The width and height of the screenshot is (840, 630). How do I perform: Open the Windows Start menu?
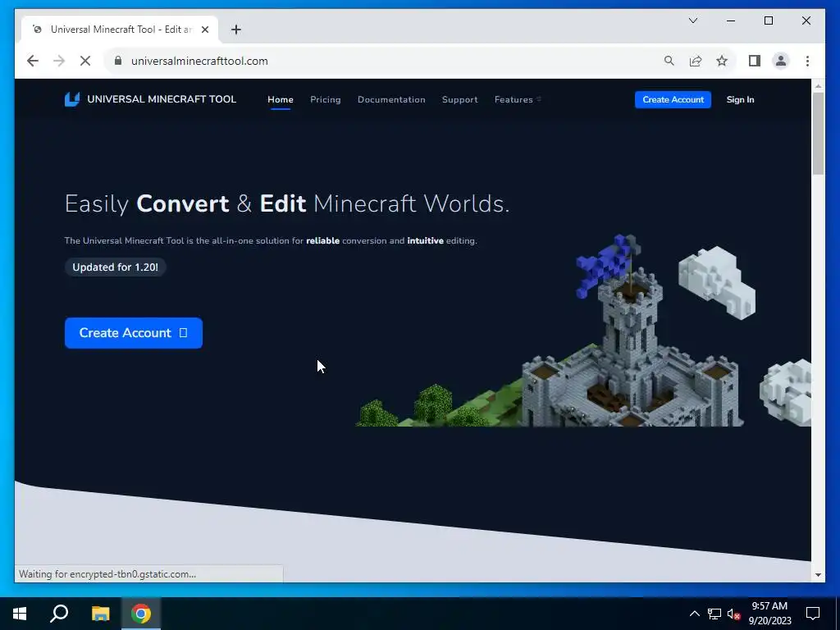tap(20, 614)
